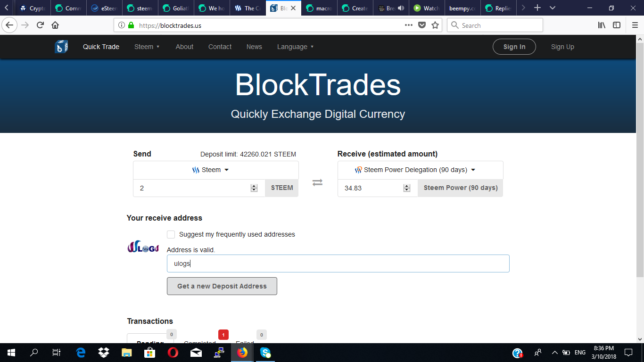Click the ULOGS account avatar image
This screenshot has height=362, width=644.
(143, 247)
